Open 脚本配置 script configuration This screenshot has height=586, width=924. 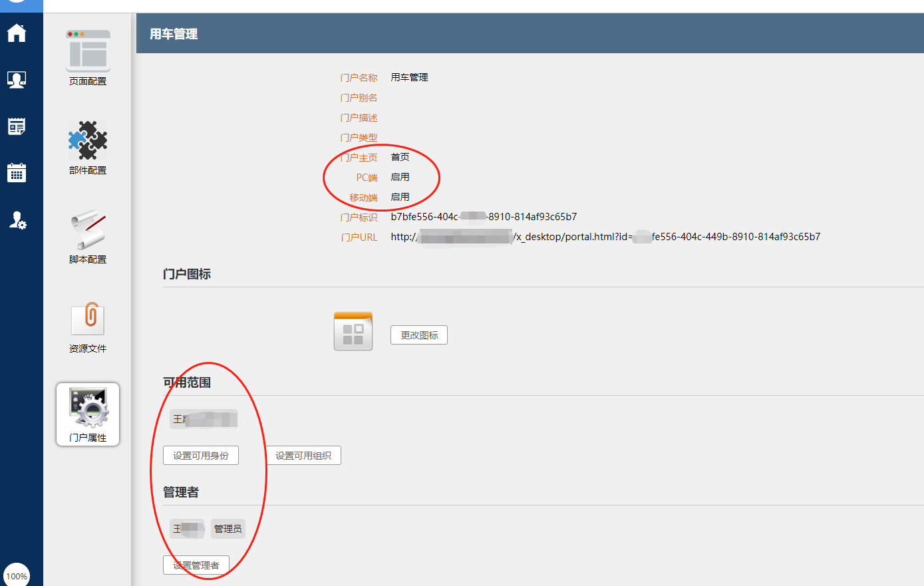click(88, 237)
